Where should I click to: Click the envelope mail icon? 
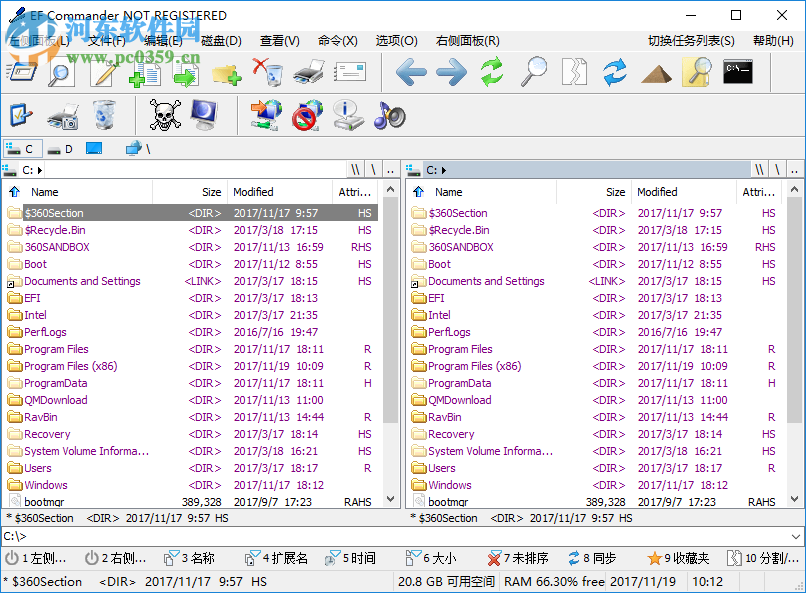click(350, 70)
